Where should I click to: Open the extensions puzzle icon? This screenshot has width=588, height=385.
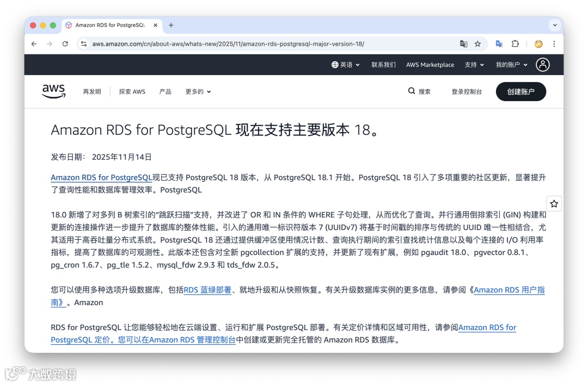click(515, 44)
